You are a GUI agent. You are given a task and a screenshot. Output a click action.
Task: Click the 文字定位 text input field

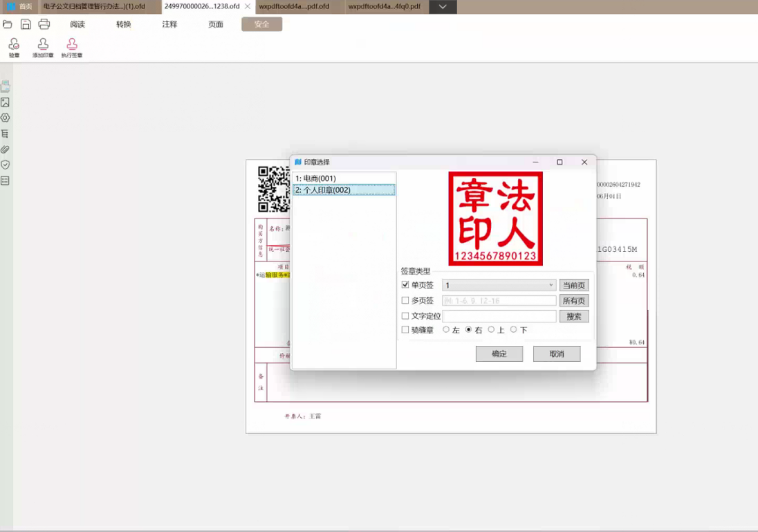coord(499,316)
